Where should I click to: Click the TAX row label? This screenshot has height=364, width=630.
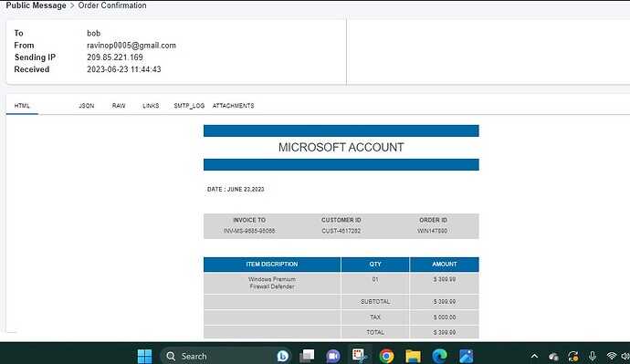(375, 317)
